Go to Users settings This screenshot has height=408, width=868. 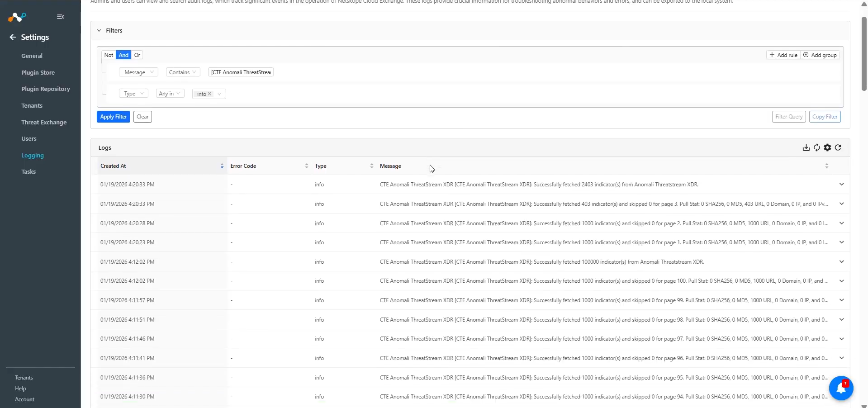[29, 139]
